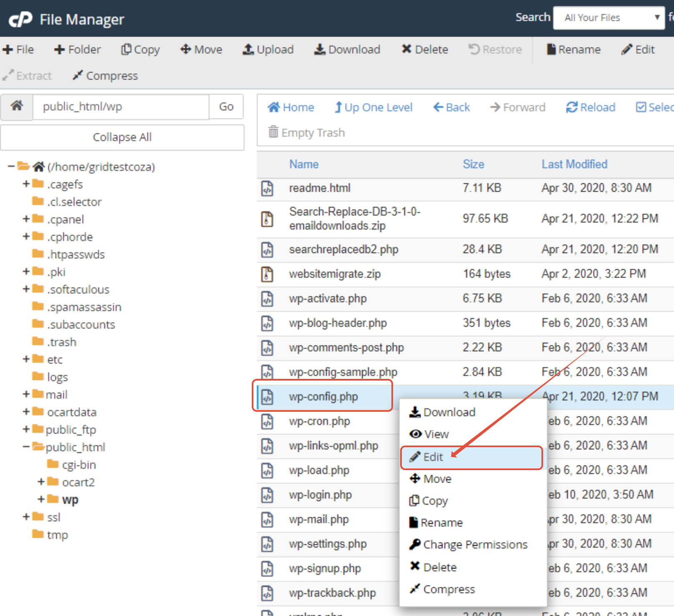
Task: Open the Upload tool
Action: coord(268,50)
